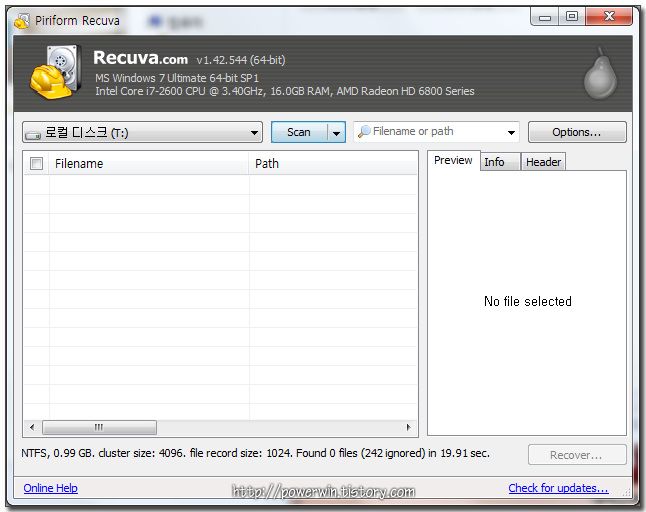
Task: Click the Intel Core i7-2600 CPU info text
Action: pyautogui.click(x=285, y=91)
